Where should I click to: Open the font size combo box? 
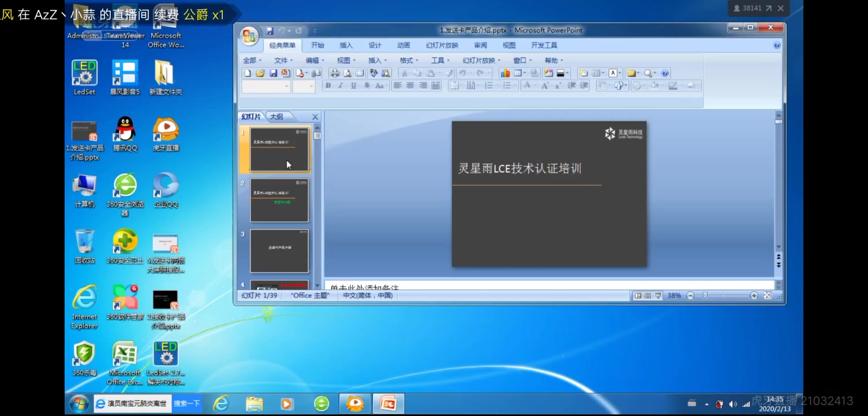(304, 86)
